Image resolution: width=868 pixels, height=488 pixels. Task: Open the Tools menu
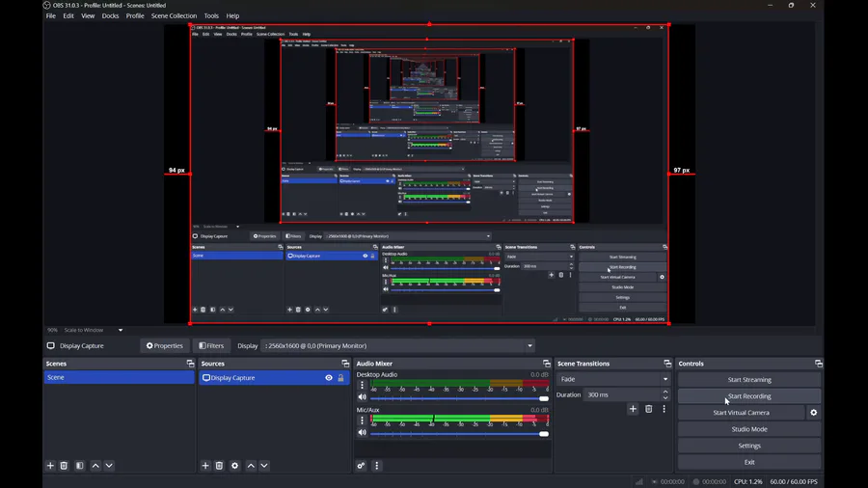[x=211, y=16]
